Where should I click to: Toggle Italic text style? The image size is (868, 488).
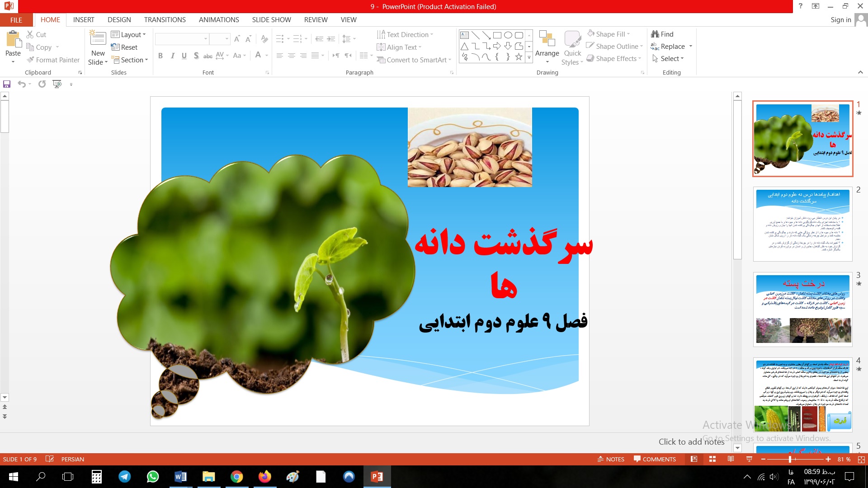click(172, 56)
